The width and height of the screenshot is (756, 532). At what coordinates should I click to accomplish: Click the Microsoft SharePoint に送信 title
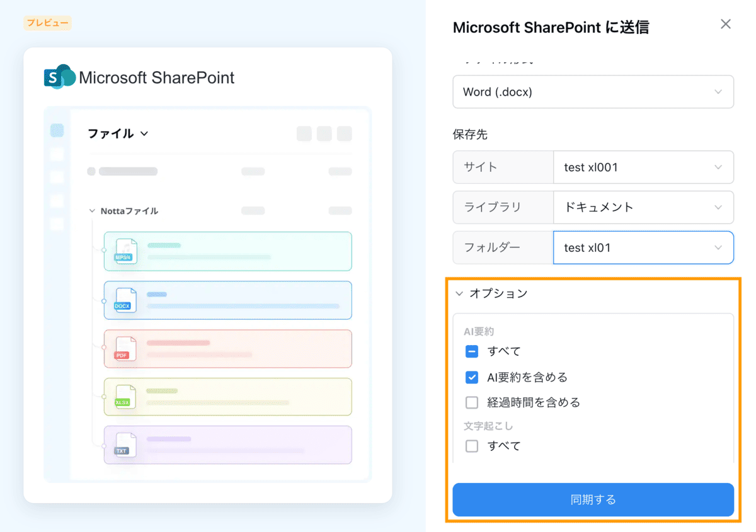tap(551, 27)
